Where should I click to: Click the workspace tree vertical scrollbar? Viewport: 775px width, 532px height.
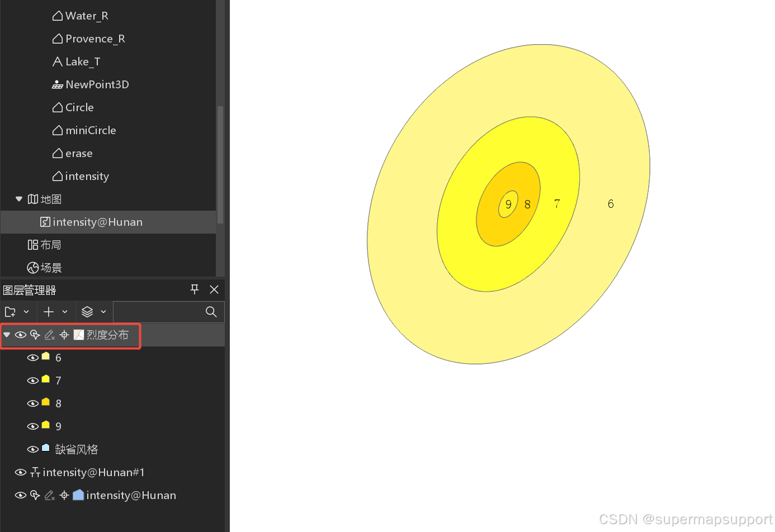tap(220, 165)
